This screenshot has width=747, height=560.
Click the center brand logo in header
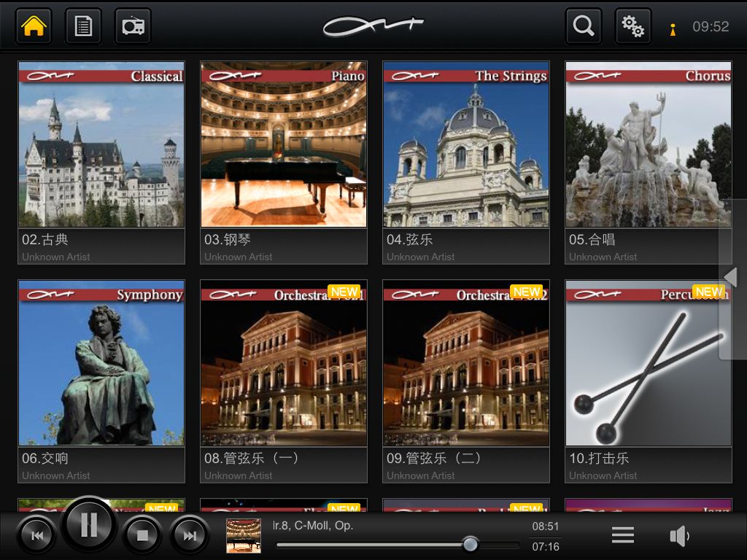(373, 26)
